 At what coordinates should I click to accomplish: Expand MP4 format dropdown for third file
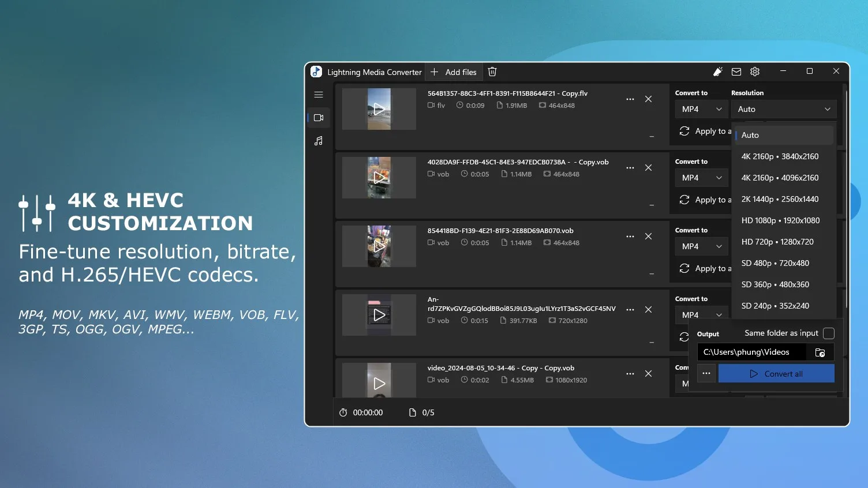point(701,246)
